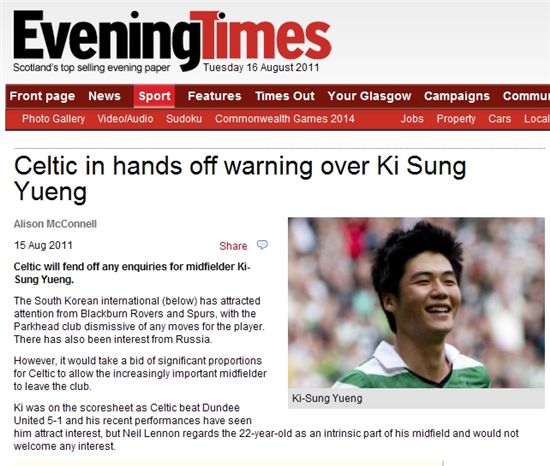Screen dimensions: 550x466
Task: Click the Share link
Action: click(x=233, y=246)
